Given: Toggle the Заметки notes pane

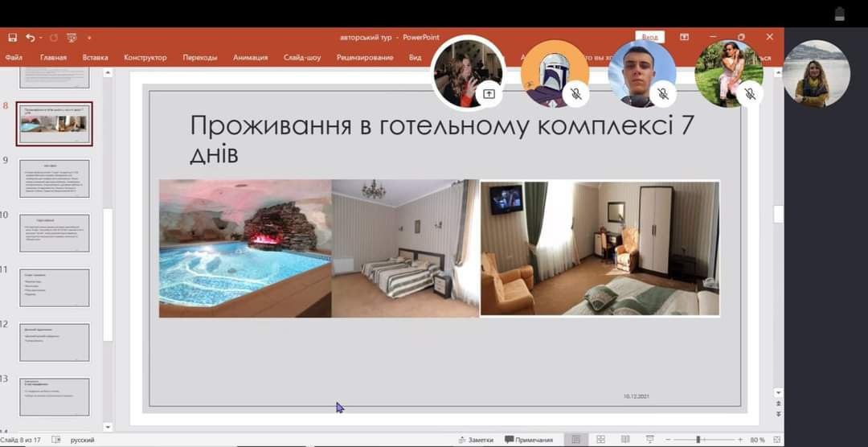Looking at the screenshot, I should [476, 440].
